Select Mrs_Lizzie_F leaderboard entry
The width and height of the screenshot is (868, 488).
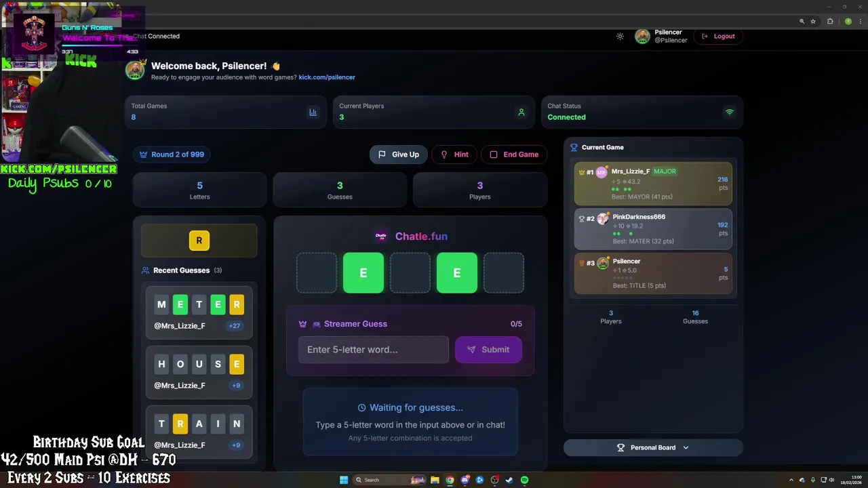653,184
